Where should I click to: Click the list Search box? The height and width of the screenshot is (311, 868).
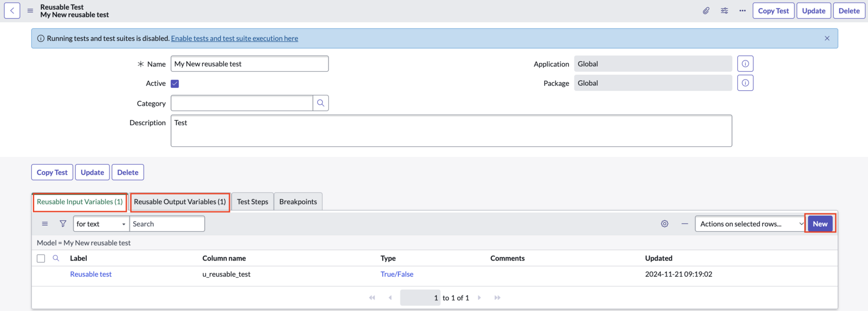tap(167, 224)
